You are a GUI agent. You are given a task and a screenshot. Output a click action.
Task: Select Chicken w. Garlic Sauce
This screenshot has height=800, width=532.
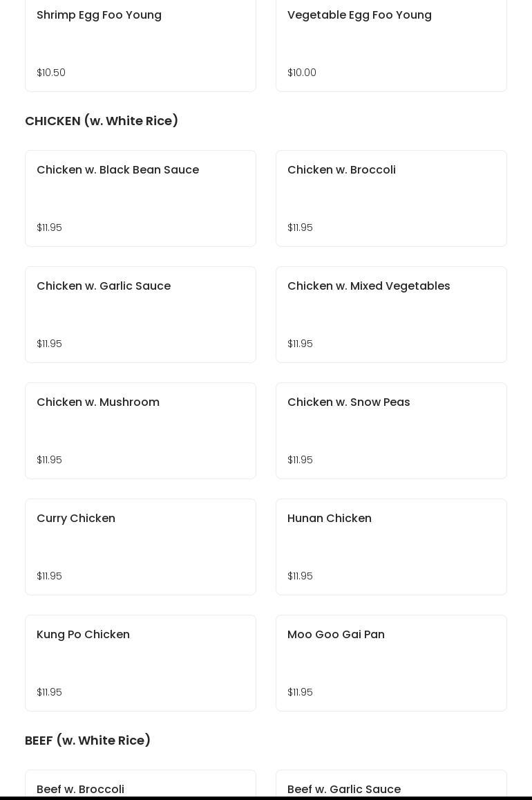[x=140, y=315]
